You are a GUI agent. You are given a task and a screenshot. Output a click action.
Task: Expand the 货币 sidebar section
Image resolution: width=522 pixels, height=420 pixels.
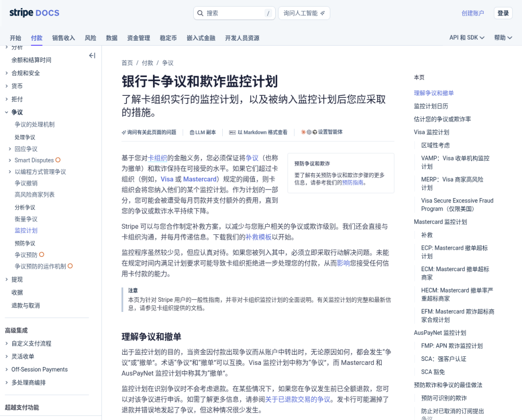click(6, 86)
